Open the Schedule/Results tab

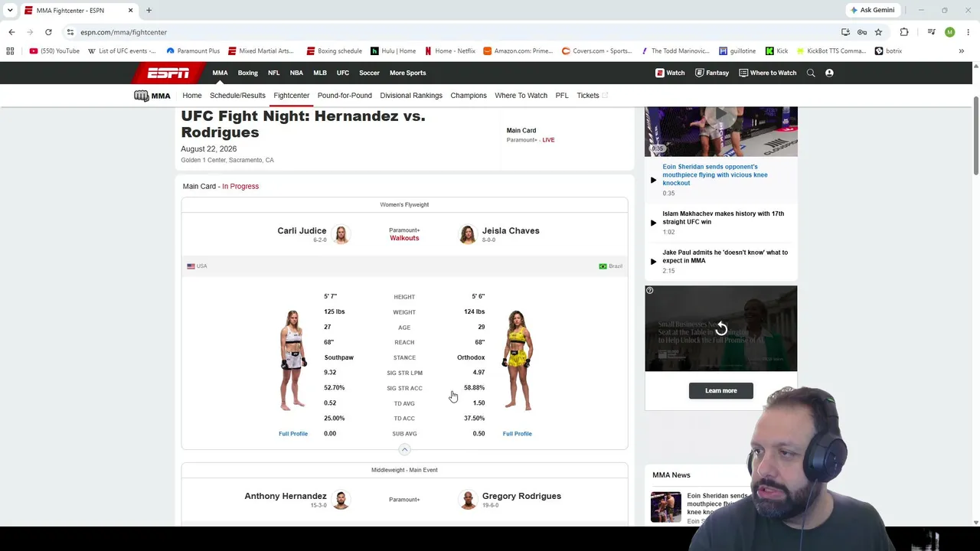(x=237, y=96)
